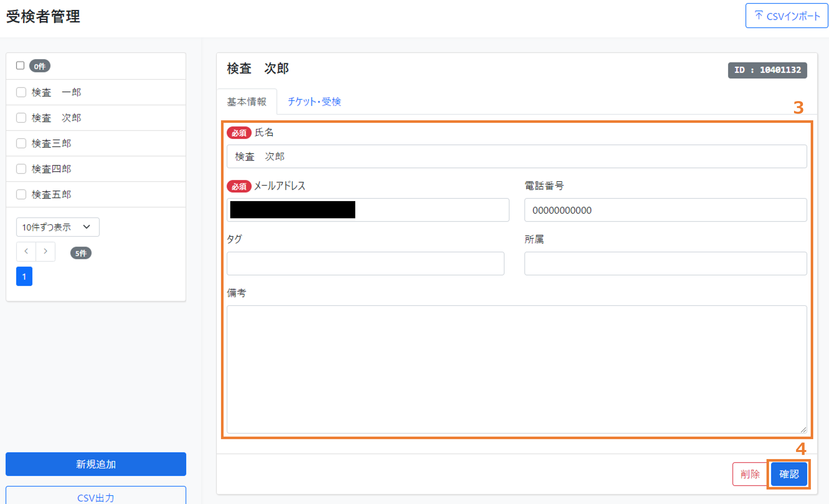Click the 5件 count badge

pyautogui.click(x=81, y=253)
